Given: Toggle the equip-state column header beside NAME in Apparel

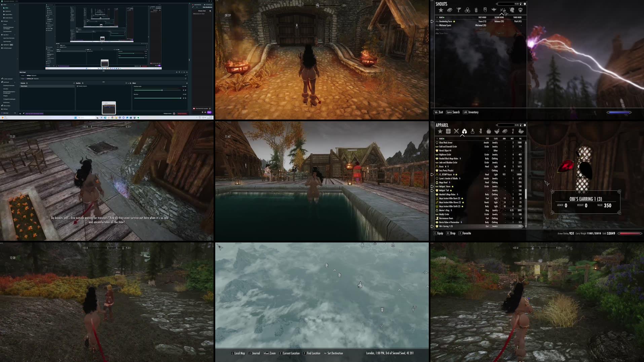Looking at the screenshot, I should coord(437,138).
